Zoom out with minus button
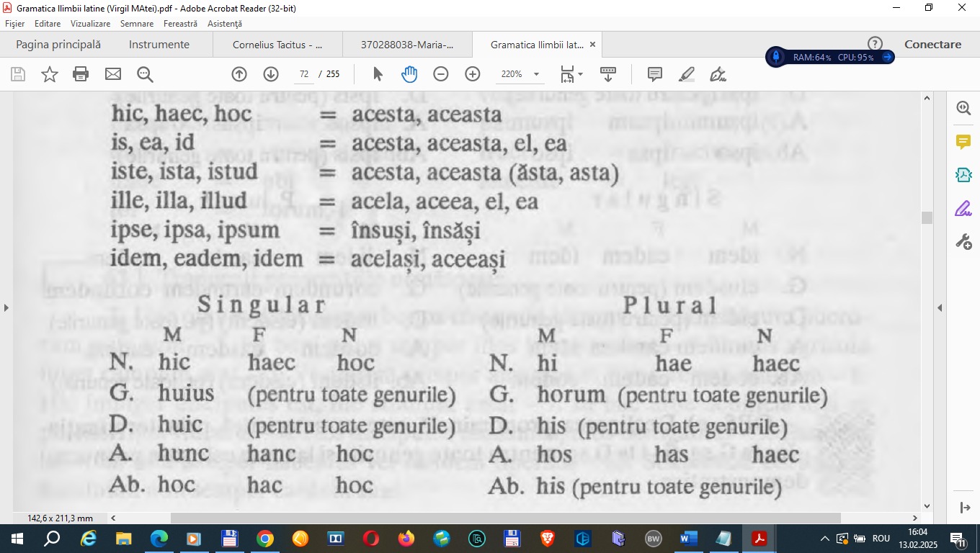980x553 pixels. point(441,74)
